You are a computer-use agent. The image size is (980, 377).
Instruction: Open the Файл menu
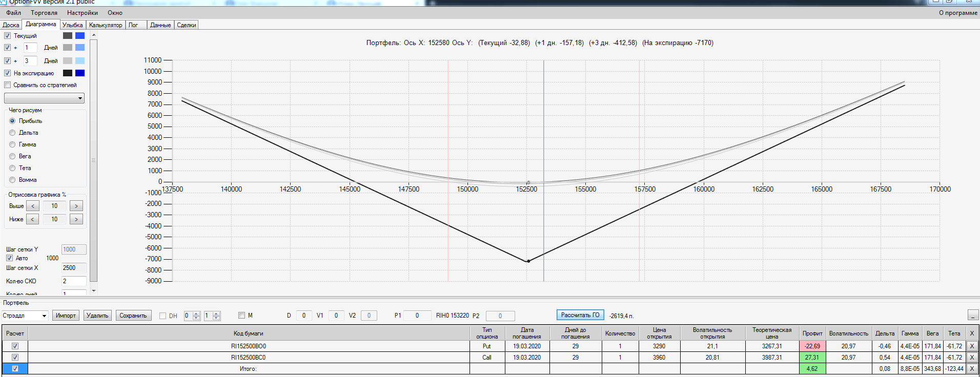14,13
